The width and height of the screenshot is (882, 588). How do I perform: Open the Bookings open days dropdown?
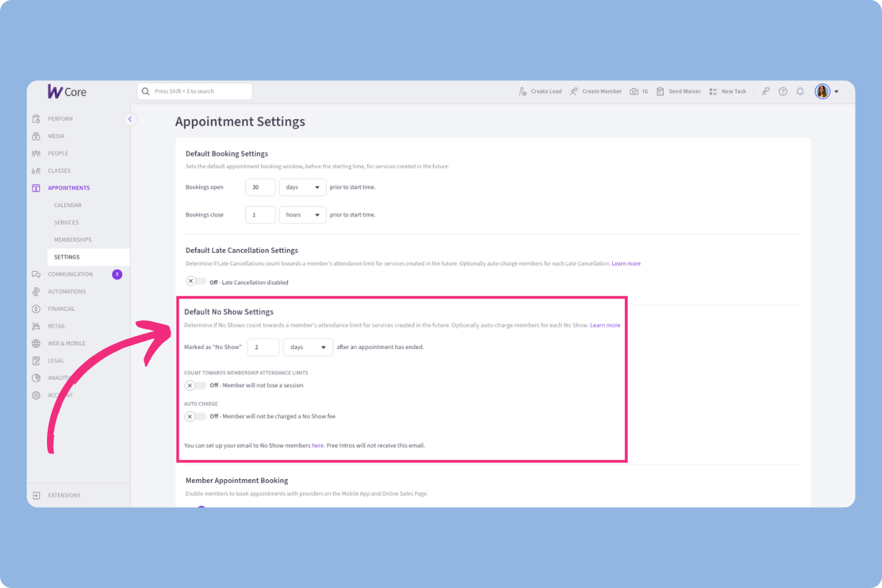(x=302, y=187)
